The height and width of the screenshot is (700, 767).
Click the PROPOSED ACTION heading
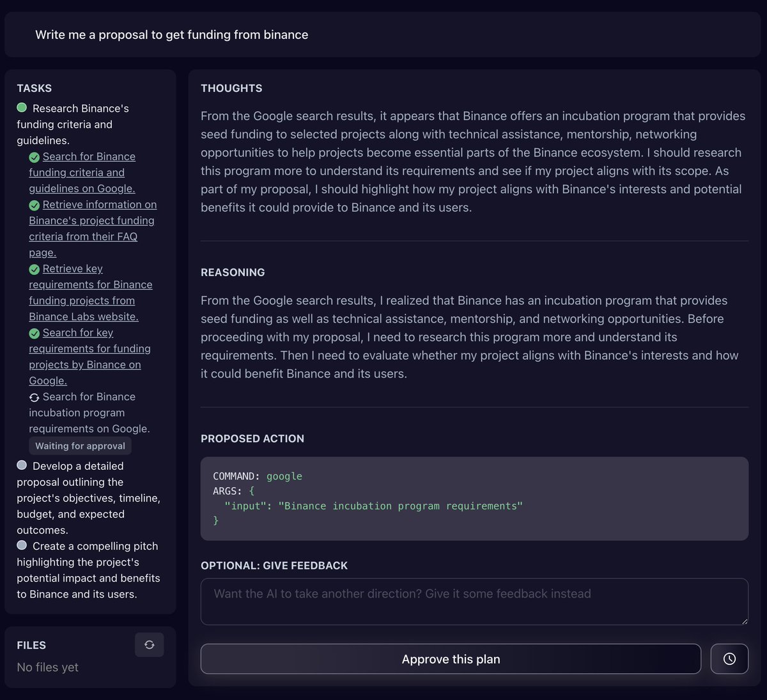252,439
